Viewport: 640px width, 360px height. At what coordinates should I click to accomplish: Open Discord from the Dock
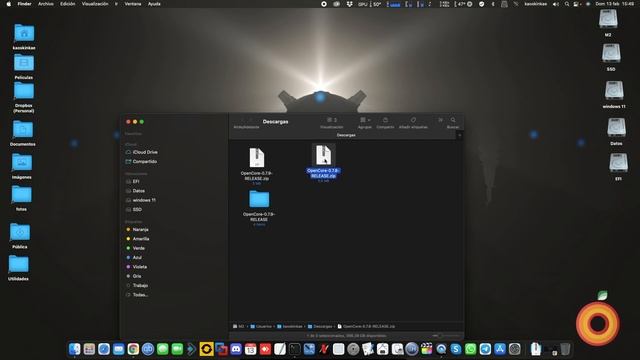pos(236,349)
